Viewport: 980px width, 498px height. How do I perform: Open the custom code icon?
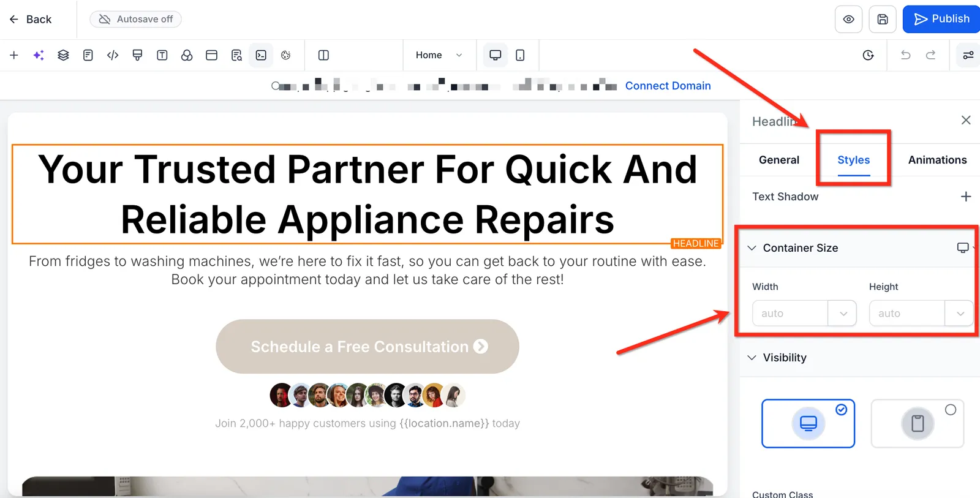113,55
